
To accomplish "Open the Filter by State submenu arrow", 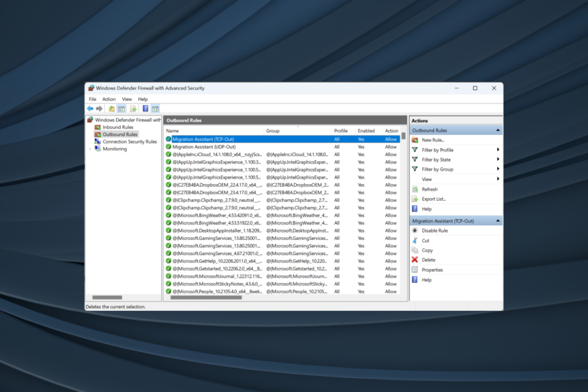I will [498, 159].
